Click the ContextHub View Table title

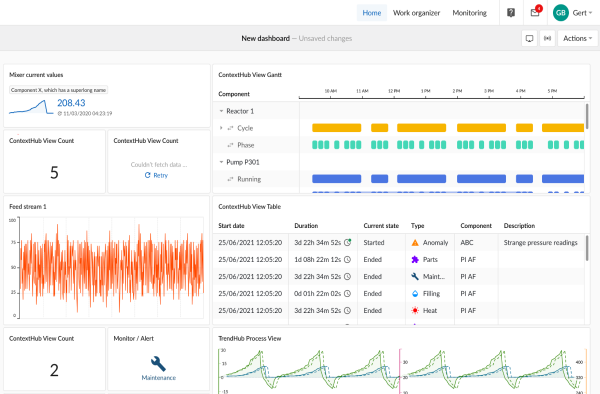(x=249, y=207)
